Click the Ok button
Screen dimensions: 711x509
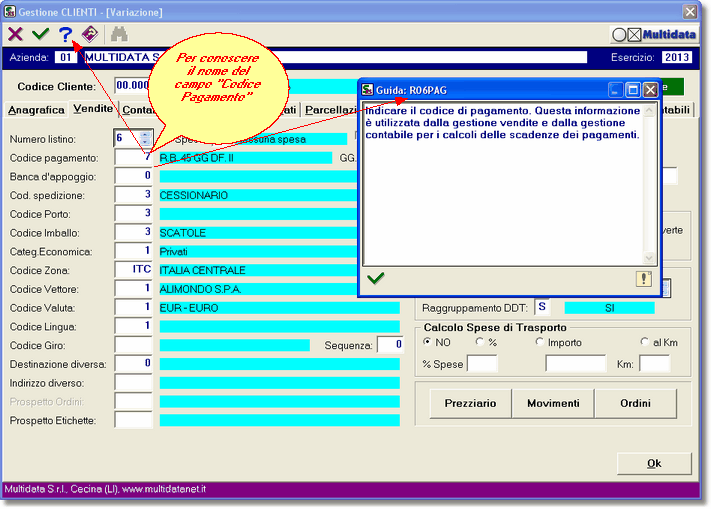654,463
